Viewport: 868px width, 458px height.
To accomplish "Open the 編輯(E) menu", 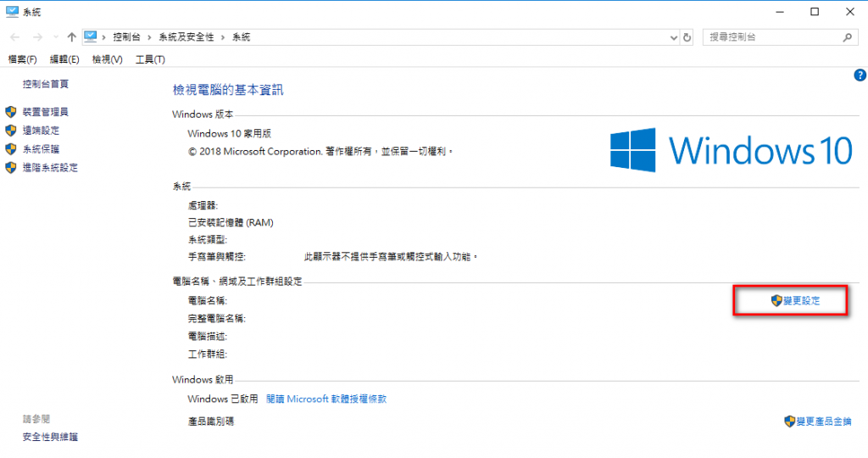I will [x=64, y=59].
